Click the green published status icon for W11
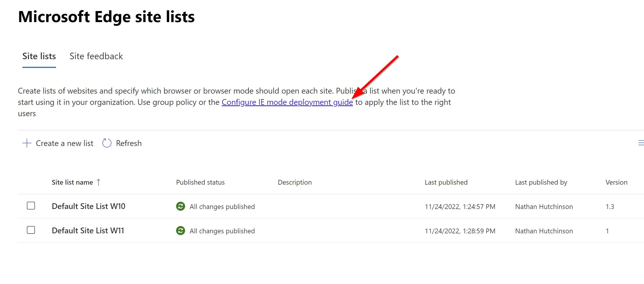 pos(181,231)
